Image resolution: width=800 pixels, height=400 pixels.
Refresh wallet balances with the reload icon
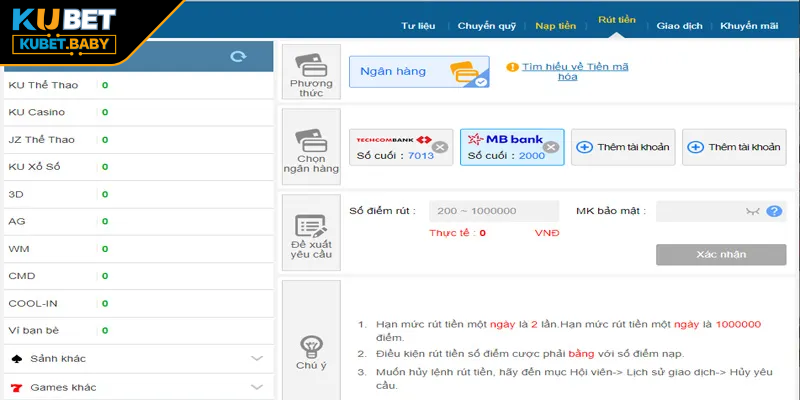[238, 57]
